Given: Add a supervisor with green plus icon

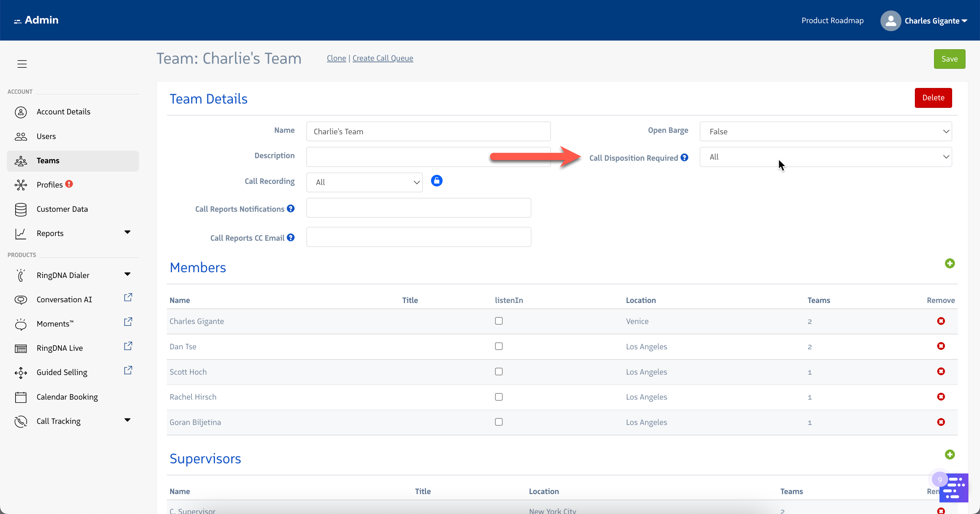Looking at the screenshot, I should point(950,454).
